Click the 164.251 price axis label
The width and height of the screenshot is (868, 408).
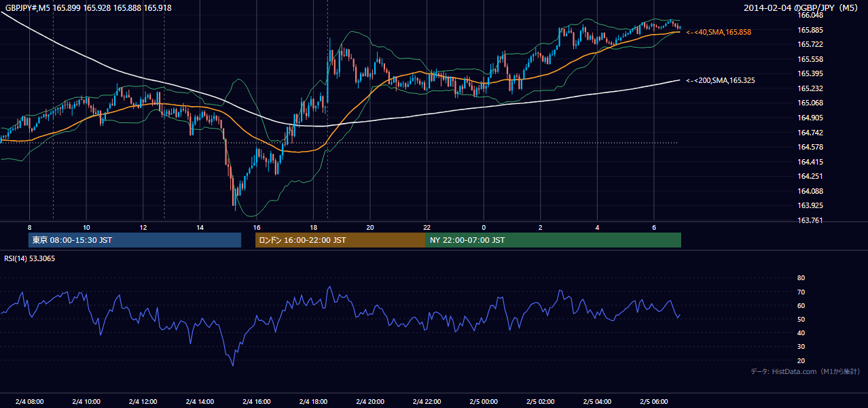coord(810,177)
